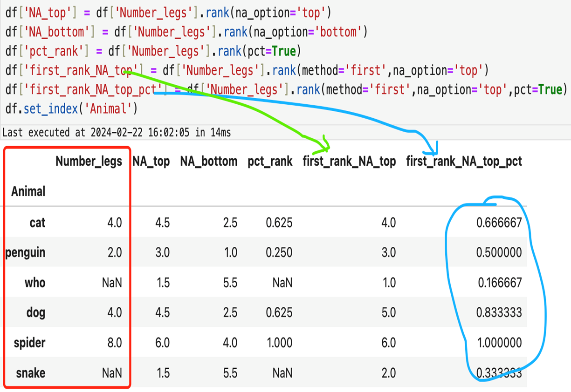Screen dimensions: 571x392
Task: Click the code line assigning df['pct_rank']
Action: 153,51
